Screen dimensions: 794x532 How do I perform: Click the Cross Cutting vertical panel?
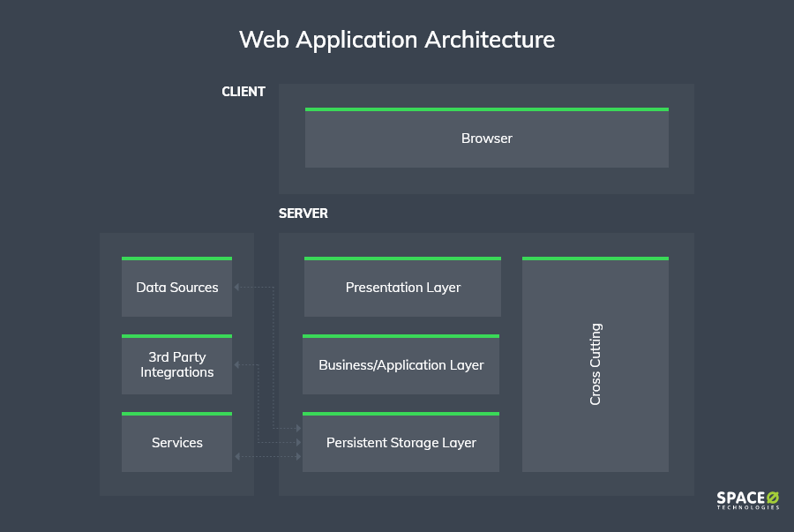click(595, 364)
